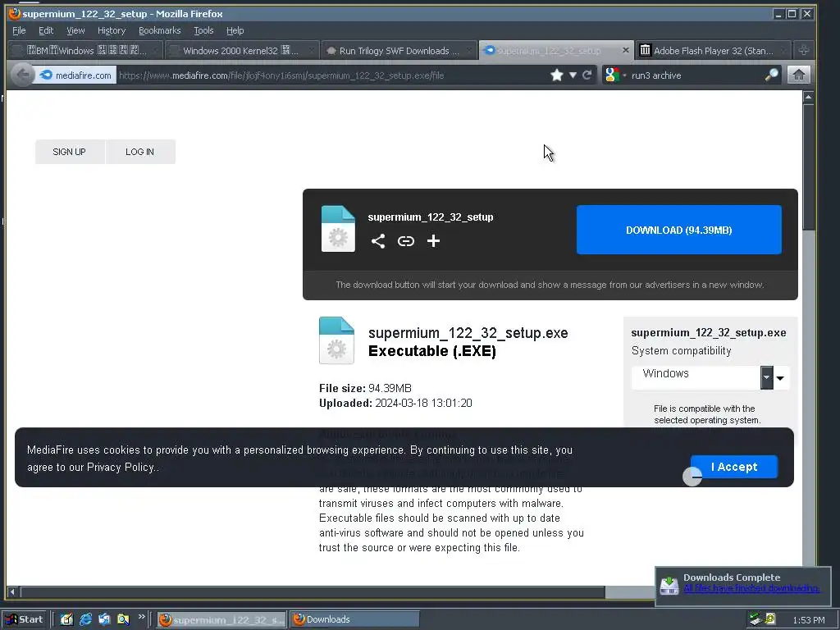The width and height of the screenshot is (840, 630).
Task: Click the supermium_122_32_s... taskbar button
Action: (x=221, y=619)
